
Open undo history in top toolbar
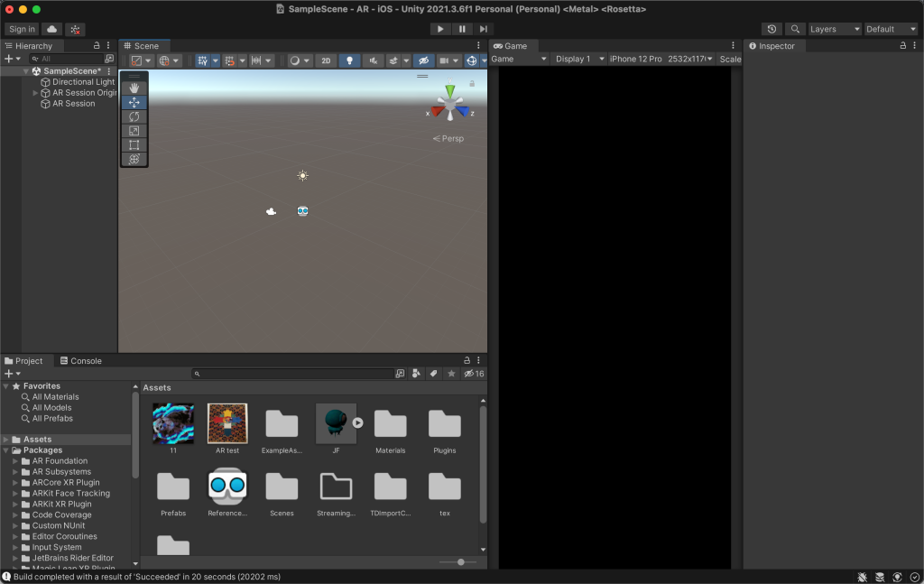point(772,29)
